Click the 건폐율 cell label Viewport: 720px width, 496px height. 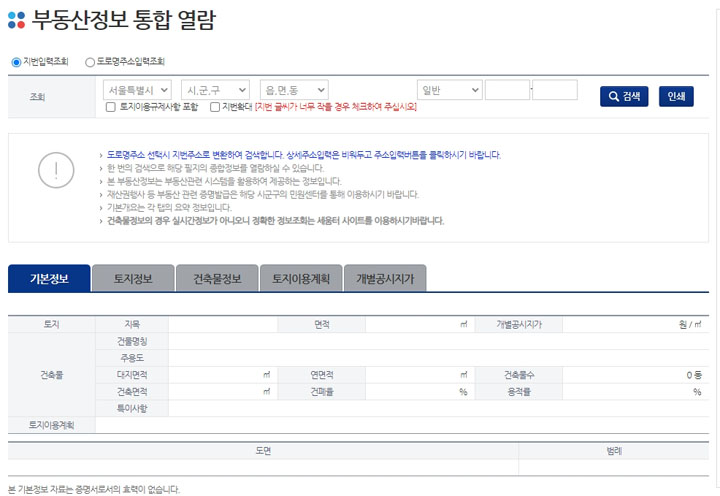[x=321, y=392]
